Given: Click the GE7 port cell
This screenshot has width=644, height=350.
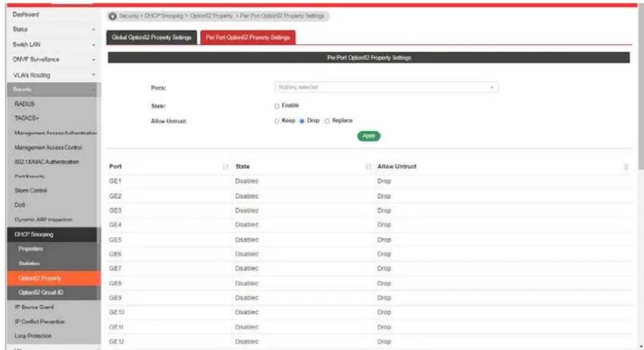Looking at the screenshot, I should click(115, 269).
